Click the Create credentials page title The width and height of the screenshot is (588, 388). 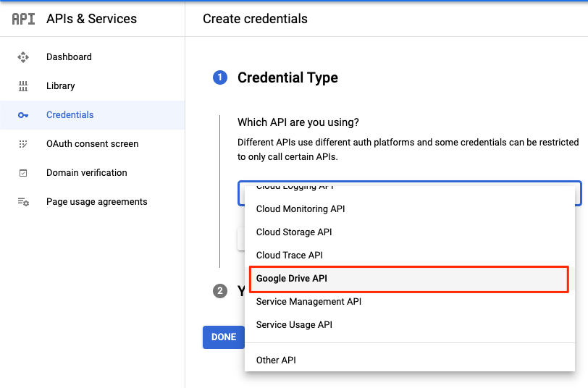pos(255,19)
